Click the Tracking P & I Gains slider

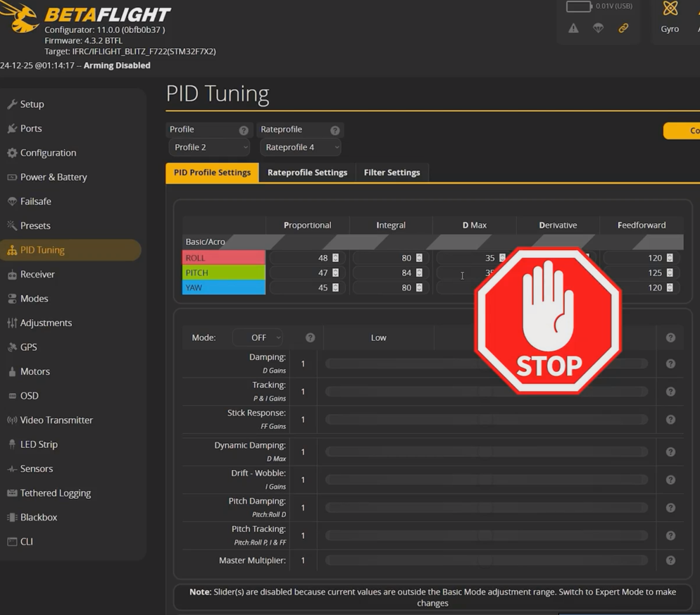pos(486,392)
